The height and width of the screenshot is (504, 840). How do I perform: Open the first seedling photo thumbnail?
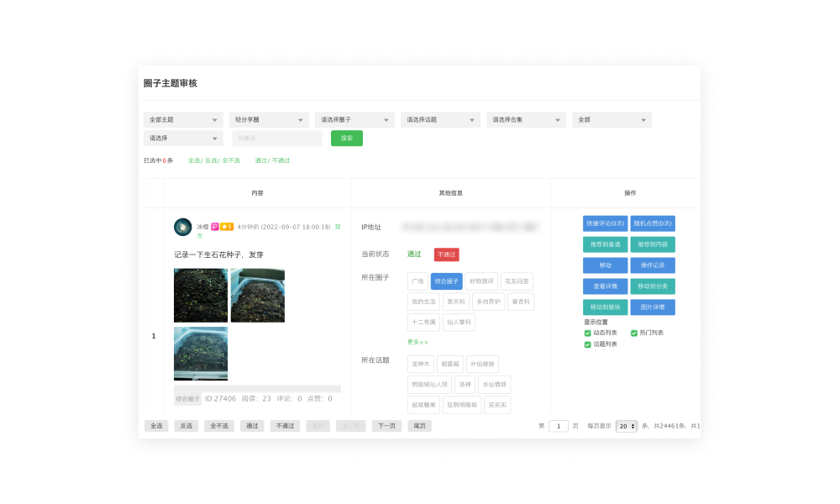click(201, 296)
